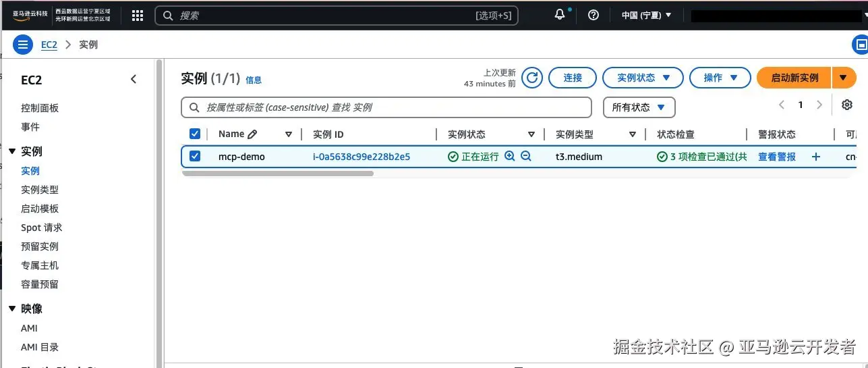Edit the Name column pencil icon

click(x=252, y=134)
